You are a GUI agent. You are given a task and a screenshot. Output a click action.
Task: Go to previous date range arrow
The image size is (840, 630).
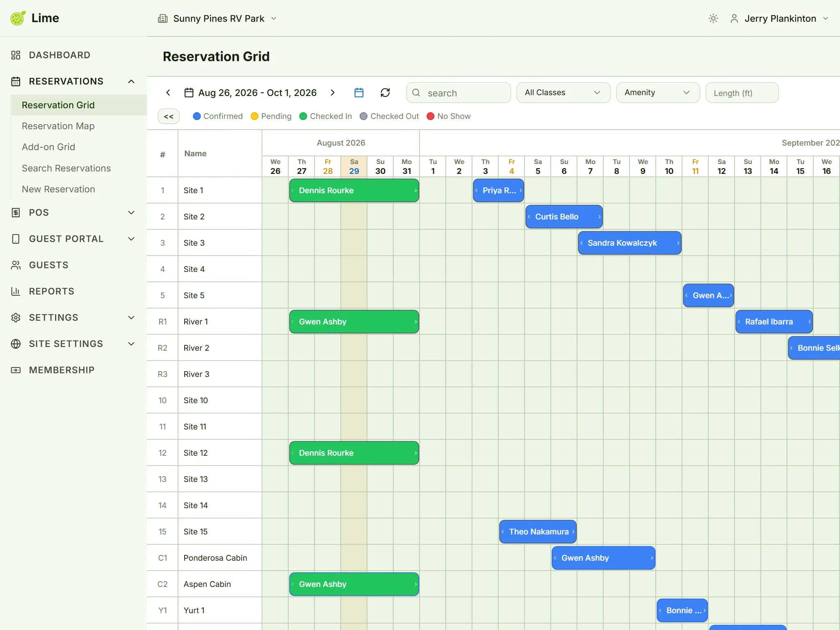(x=168, y=93)
